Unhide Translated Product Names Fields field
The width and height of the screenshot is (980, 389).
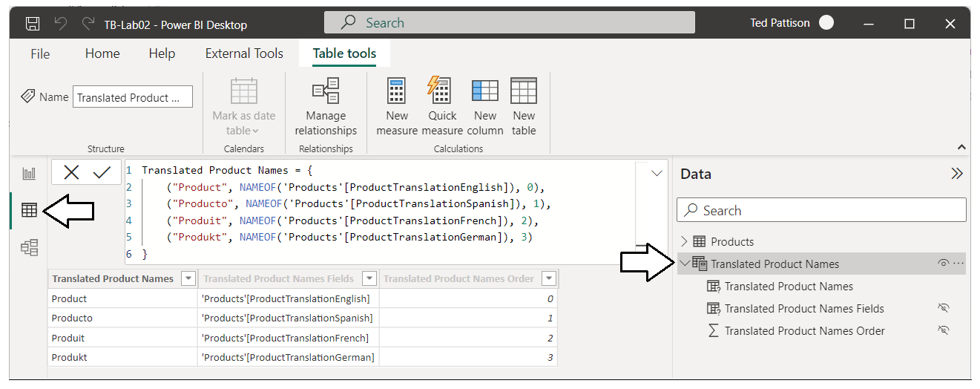tap(944, 308)
